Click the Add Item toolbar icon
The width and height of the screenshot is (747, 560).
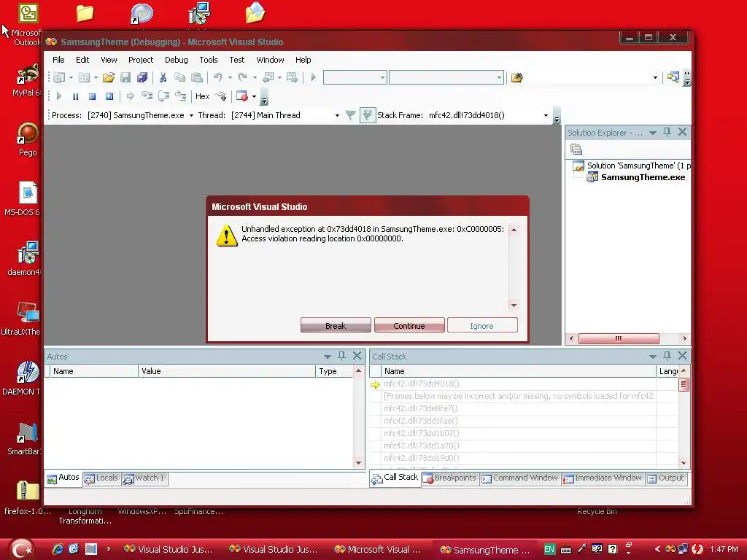click(x=84, y=77)
